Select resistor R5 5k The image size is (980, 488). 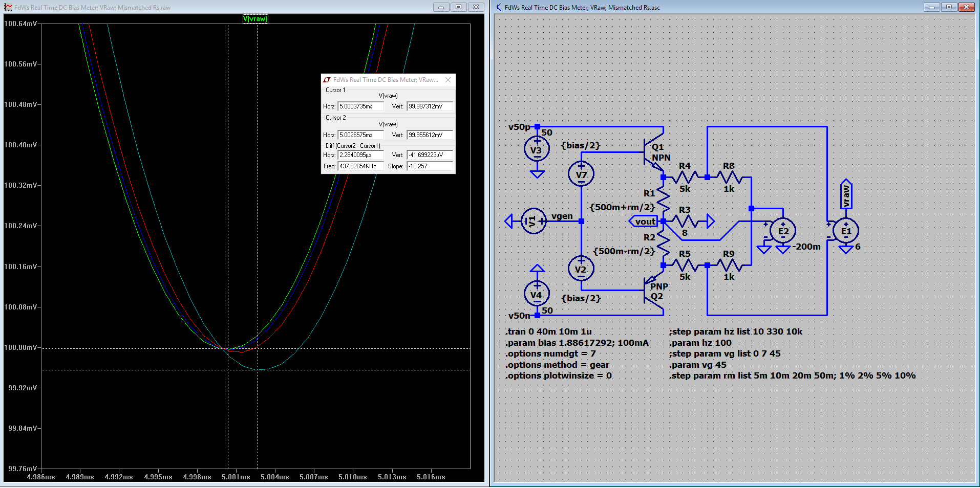(685, 265)
